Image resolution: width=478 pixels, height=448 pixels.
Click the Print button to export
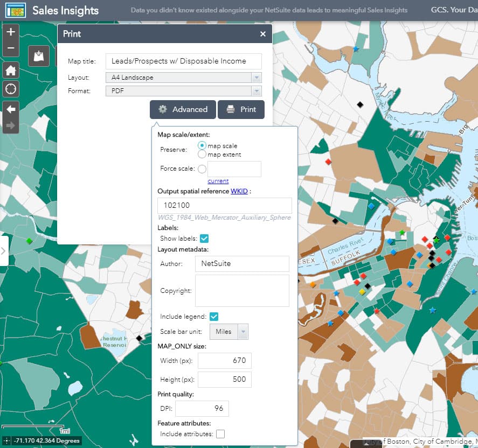point(241,109)
